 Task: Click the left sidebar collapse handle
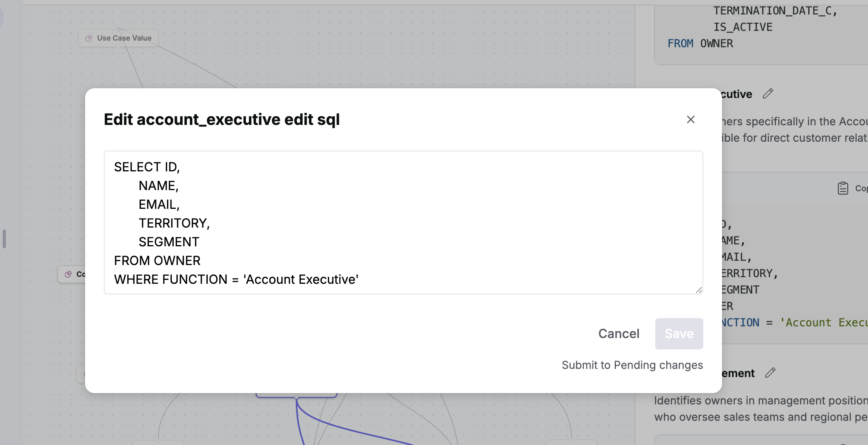tap(4, 239)
